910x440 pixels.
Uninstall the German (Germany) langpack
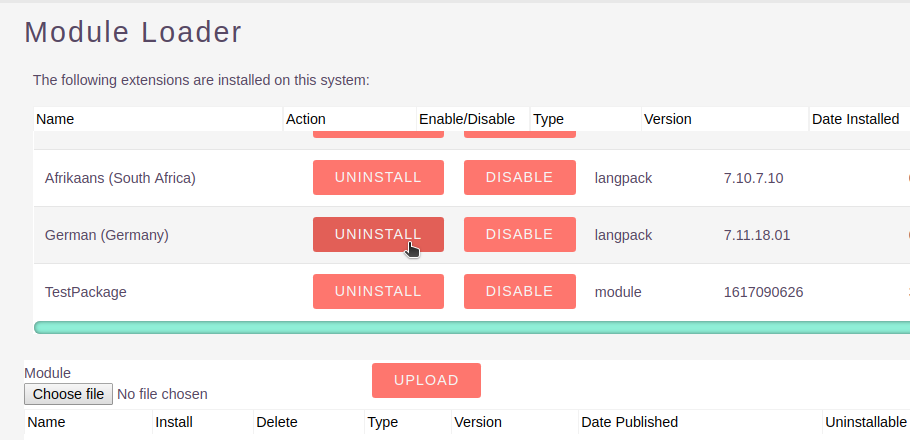[378, 235]
